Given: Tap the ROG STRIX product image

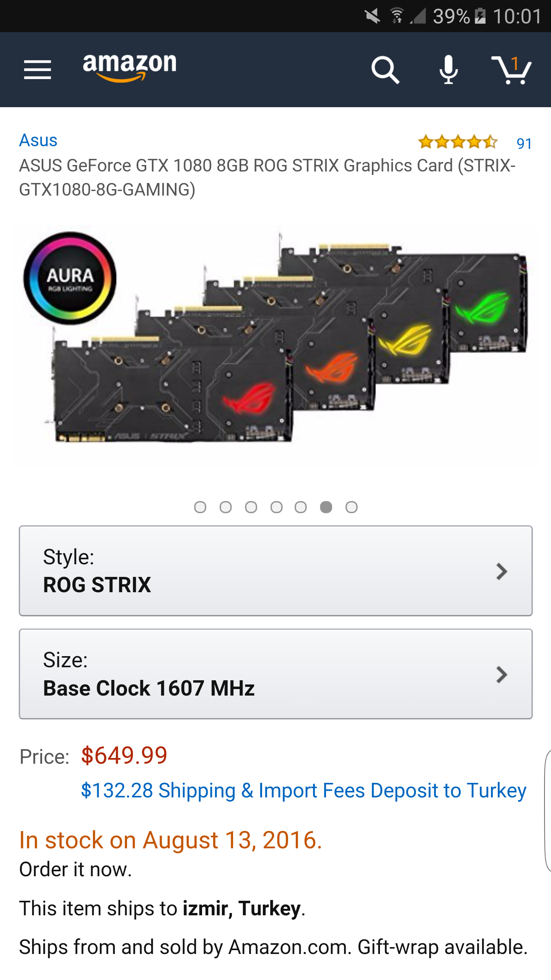Looking at the screenshot, I should point(275,345).
